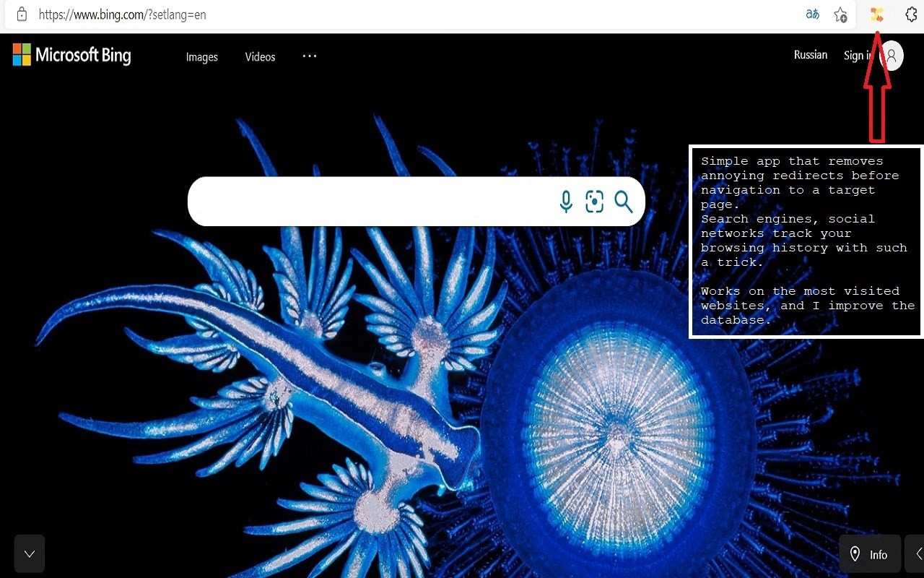The width and height of the screenshot is (924, 578).
Task: Click the bing.com URL in the address bar
Action: 122,14
